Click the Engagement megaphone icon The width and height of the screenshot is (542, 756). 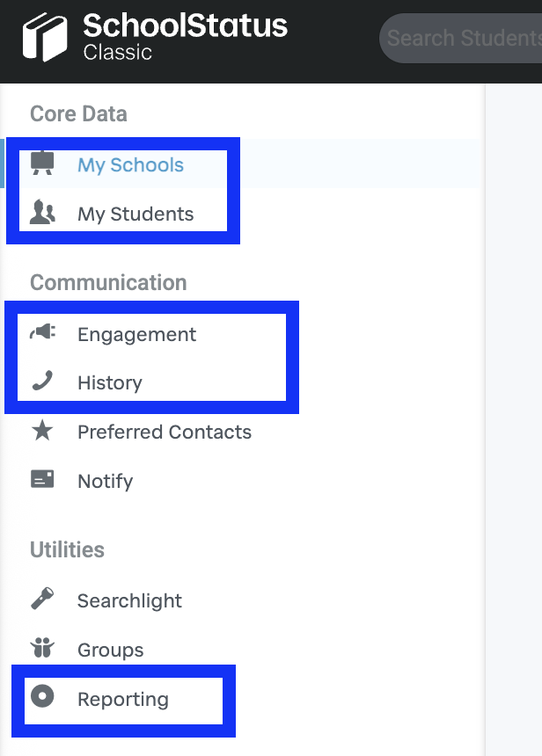(42, 333)
